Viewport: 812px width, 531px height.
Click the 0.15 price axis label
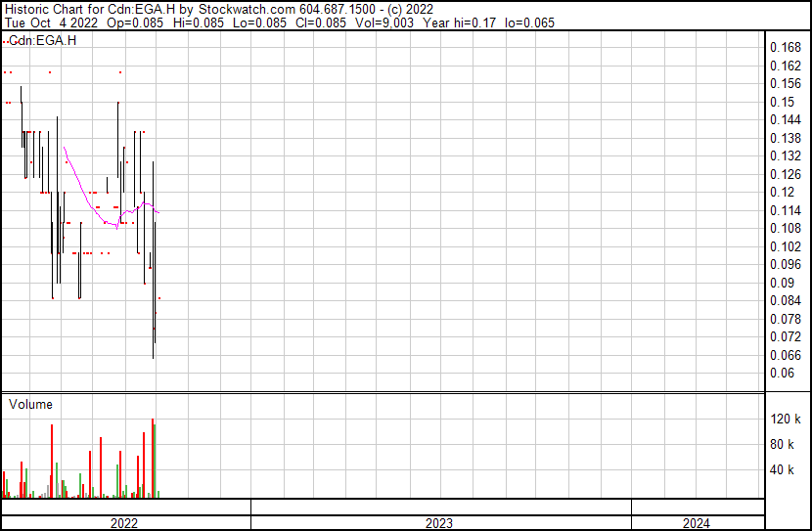tap(782, 102)
